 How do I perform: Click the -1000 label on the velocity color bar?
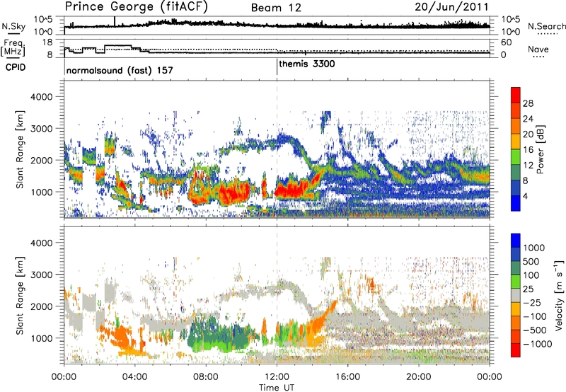[537, 344]
